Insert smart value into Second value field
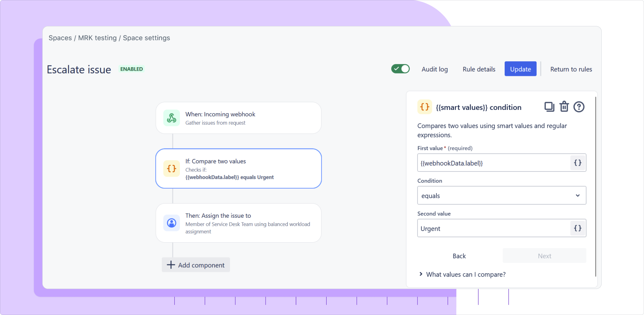644x315 pixels. coord(577,228)
